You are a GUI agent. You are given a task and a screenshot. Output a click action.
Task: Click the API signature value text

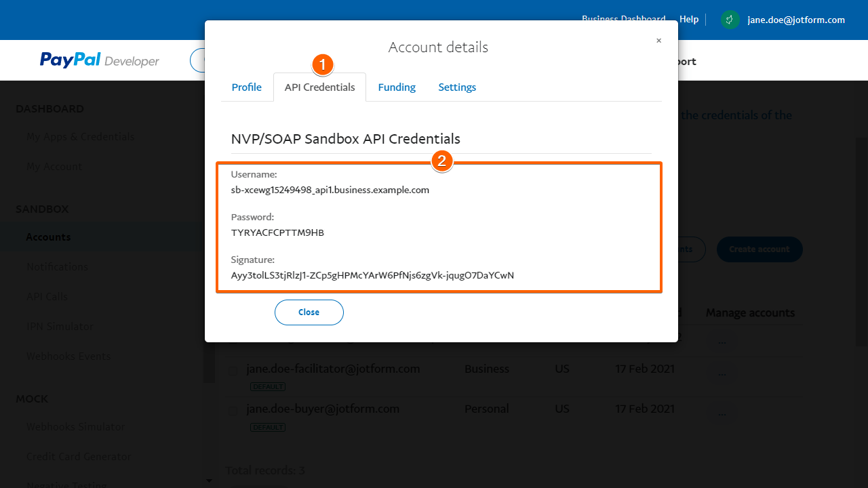coord(372,275)
